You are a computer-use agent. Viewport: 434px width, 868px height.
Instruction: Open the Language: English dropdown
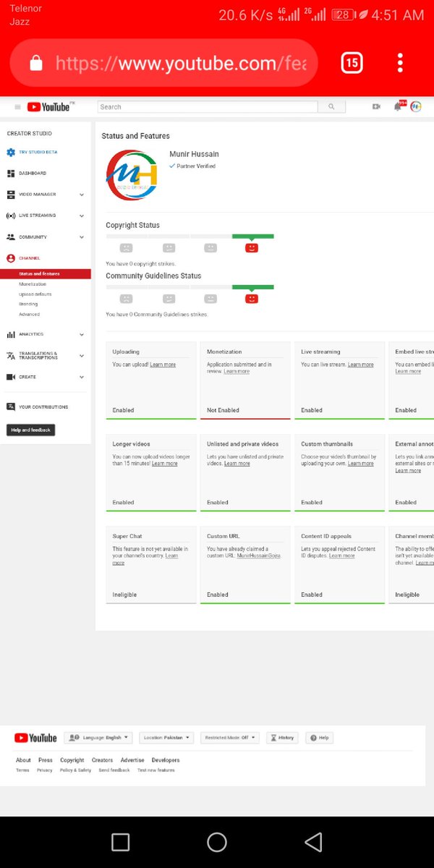click(x=98, y=738)
